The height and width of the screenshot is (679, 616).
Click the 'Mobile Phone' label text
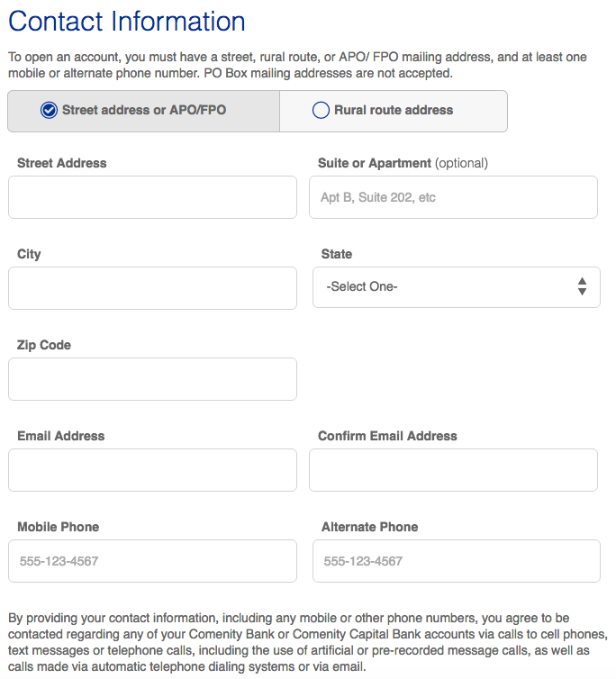[x=58, y=527]
